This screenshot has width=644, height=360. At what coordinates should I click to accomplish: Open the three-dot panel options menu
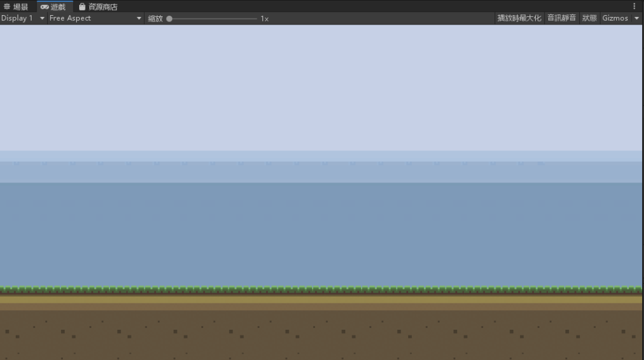[634, 6]
